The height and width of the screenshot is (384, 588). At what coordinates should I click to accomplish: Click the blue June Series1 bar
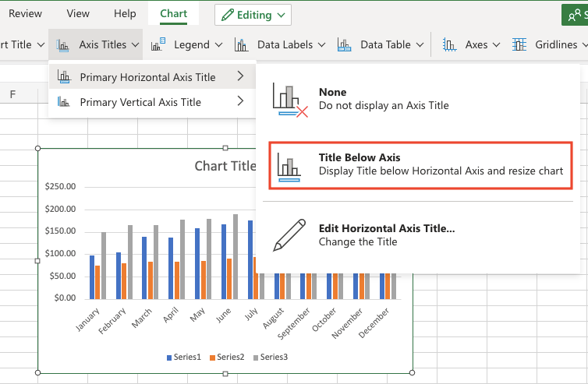coord(224,262)
